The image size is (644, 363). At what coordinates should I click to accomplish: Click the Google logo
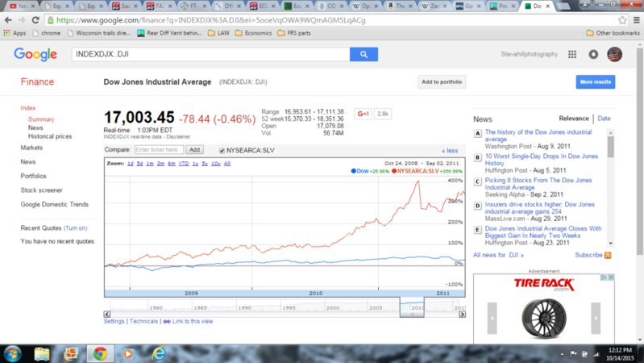point(35,54)
